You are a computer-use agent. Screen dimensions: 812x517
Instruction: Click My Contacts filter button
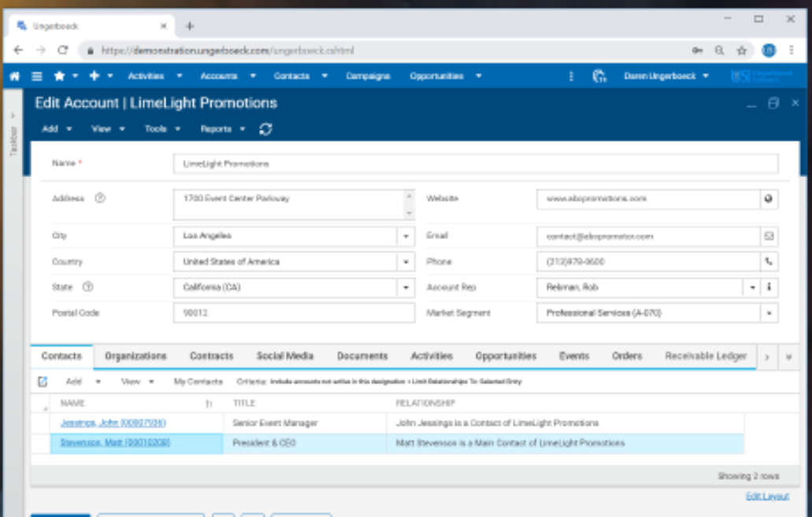point(198,382)
